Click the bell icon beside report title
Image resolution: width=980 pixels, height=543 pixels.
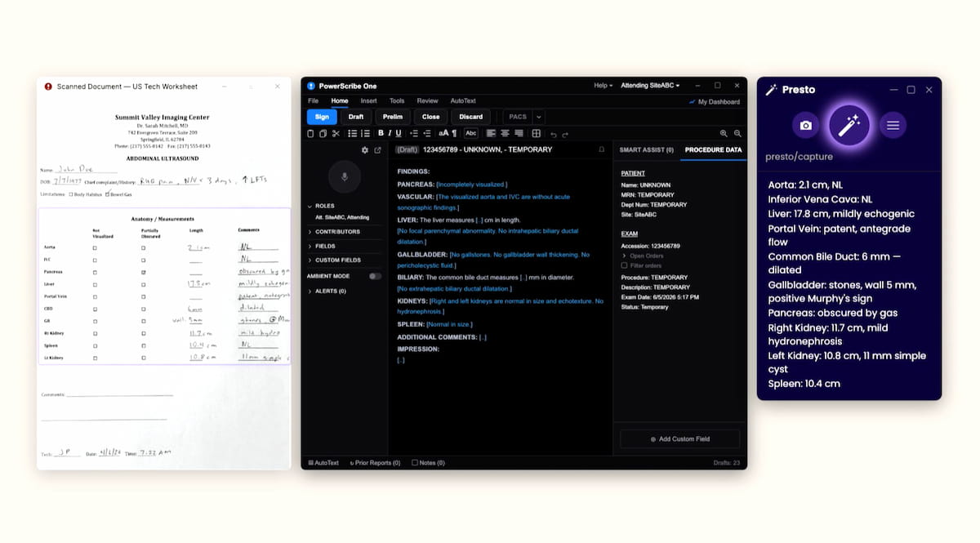(x=602, y=149)
